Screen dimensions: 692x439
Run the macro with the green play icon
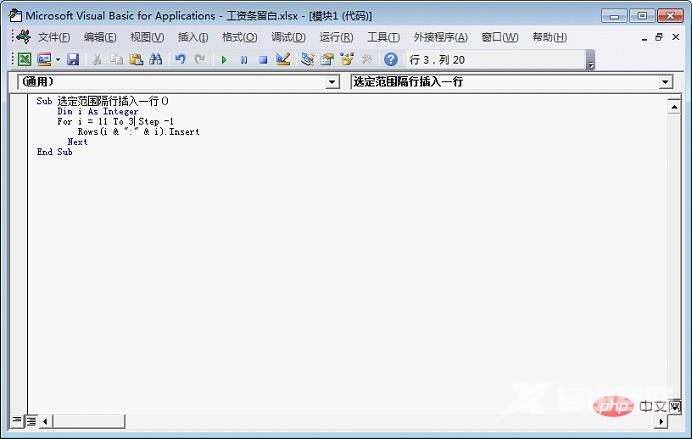[x=224, y=60]
